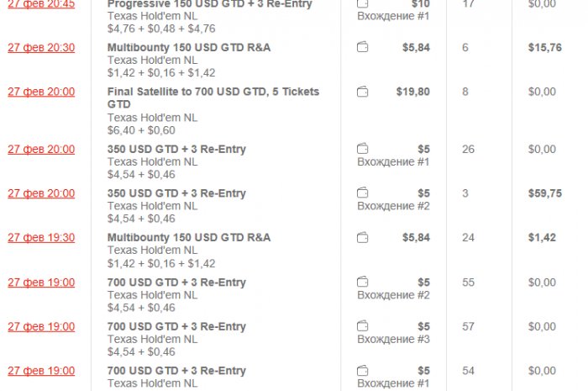Click wallet icon in 19:30 Multibounty row
The image size is (588, 391).
click(363, 238)
